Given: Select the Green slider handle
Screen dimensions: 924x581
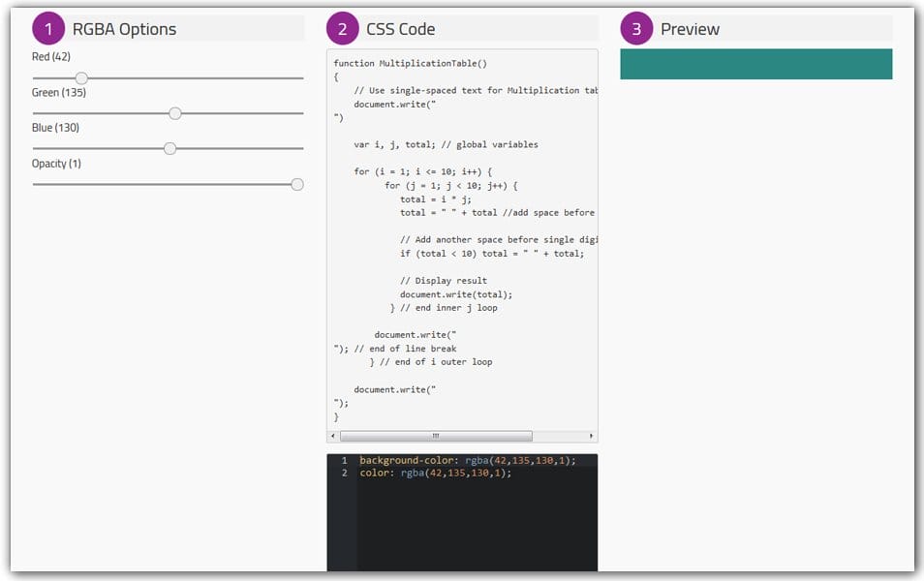Looking at the screenshot, I should point(174,113).
